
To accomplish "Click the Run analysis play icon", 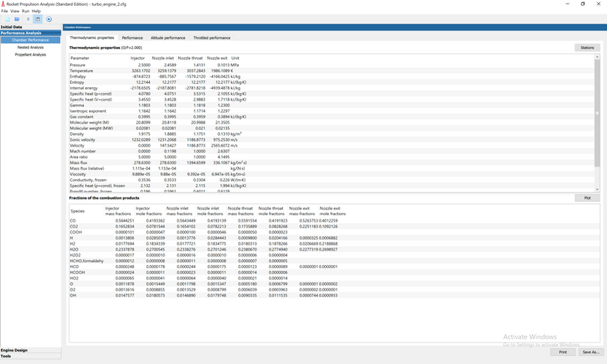I will [49, 19].
